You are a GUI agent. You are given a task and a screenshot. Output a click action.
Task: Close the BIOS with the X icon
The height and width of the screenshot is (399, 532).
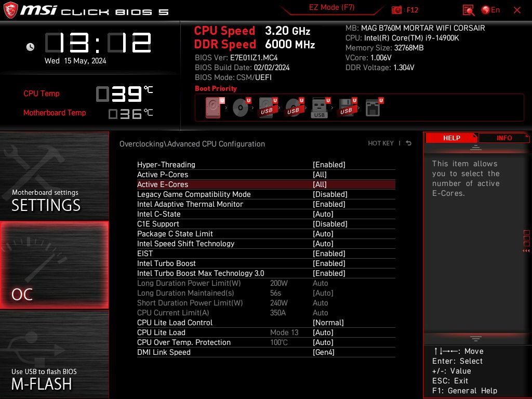pyautogui.click(x=517, y=10)
